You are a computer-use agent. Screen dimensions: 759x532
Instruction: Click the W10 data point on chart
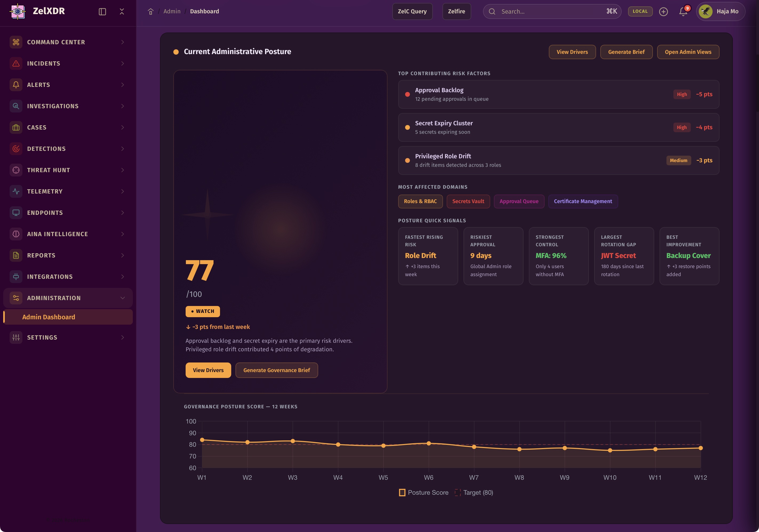(610, 450)
